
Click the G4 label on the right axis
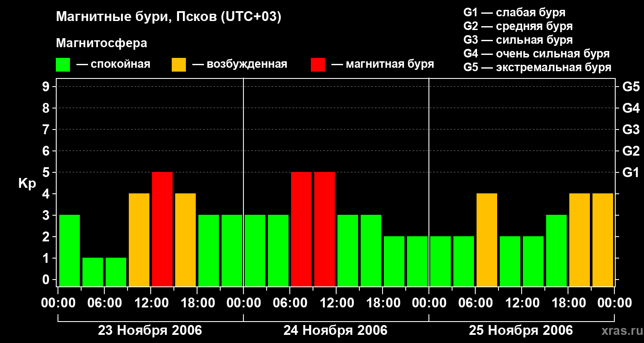(631, 108)
